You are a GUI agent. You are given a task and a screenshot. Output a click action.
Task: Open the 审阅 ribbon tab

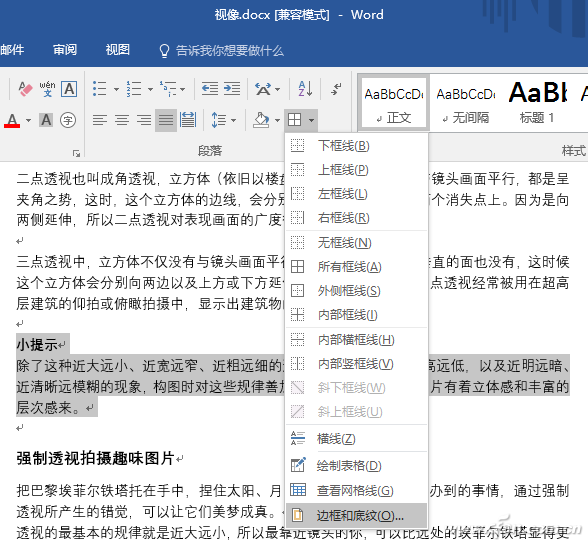(65, 50)
